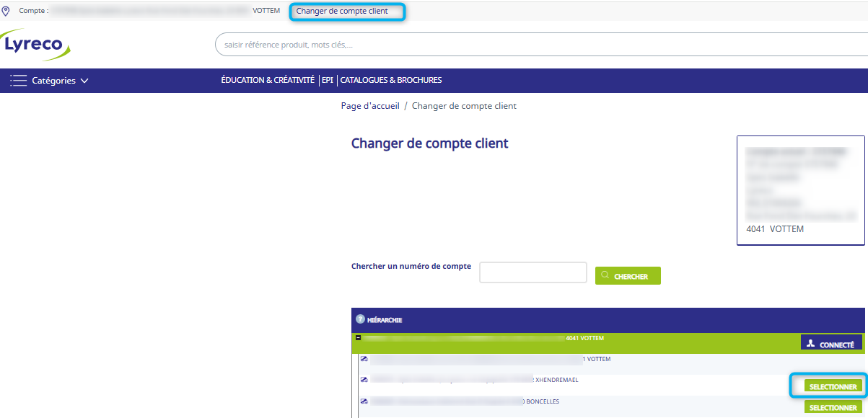This screenshot has width=868, height=418.
Task: Click the Page d'accueil breadcrumb link
Action: (370, 106)
